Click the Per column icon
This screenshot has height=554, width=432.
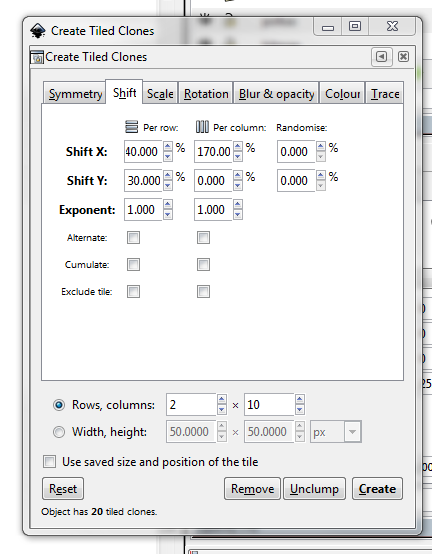coord(202,126)
